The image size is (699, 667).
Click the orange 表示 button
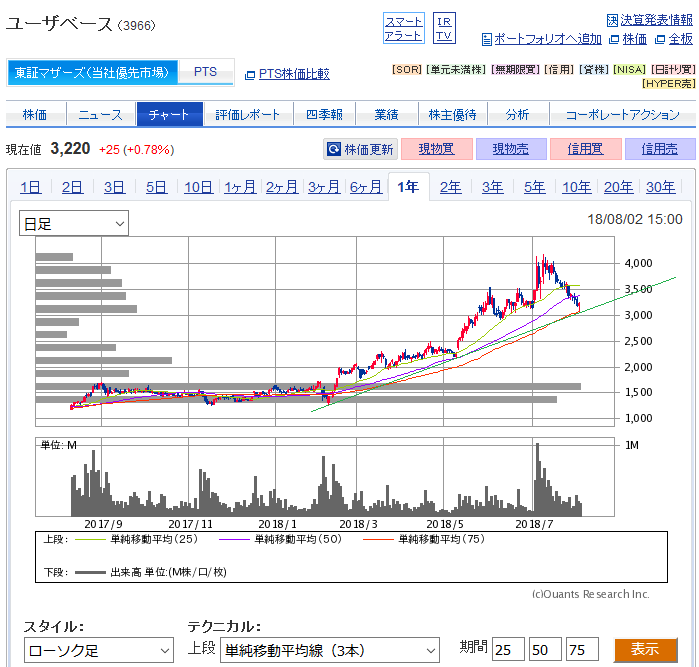point(645,650)
